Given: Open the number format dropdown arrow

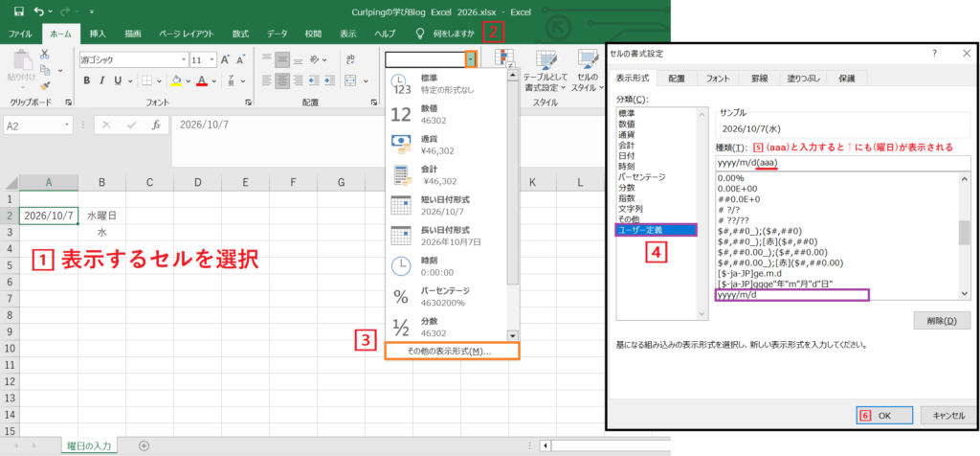Looking at the screenshot, I should click(x=471, y=60).
